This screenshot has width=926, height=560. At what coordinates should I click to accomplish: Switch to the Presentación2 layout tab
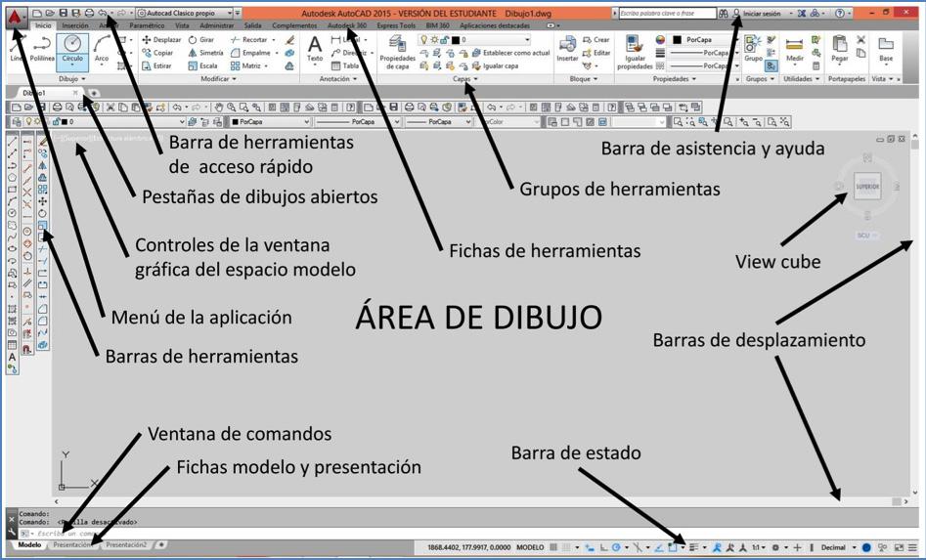tap(126, 545)
